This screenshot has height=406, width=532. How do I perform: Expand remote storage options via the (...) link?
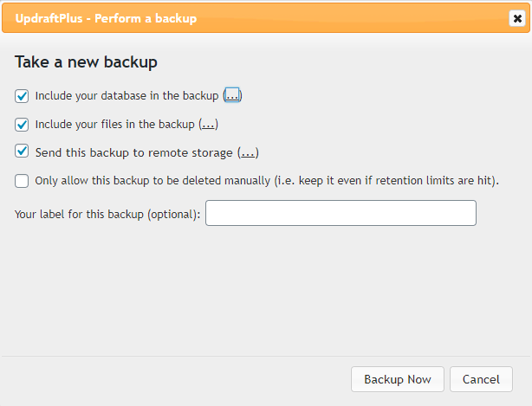coord(248,152)
